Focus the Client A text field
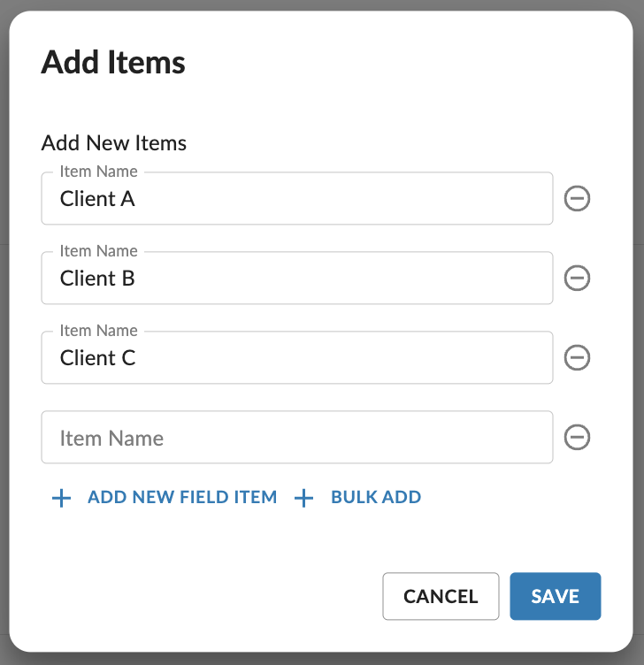 click(297, 198)
